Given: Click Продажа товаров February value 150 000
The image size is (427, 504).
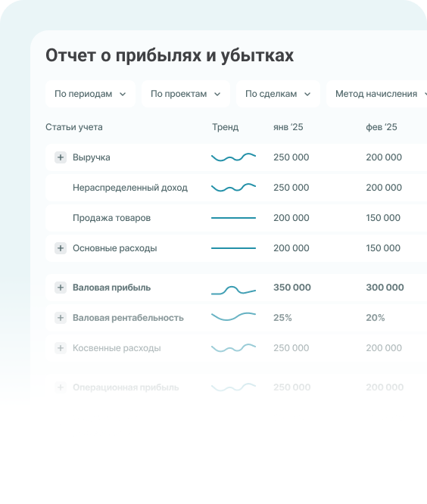Looking at the screenshot, I should point(383,218).
